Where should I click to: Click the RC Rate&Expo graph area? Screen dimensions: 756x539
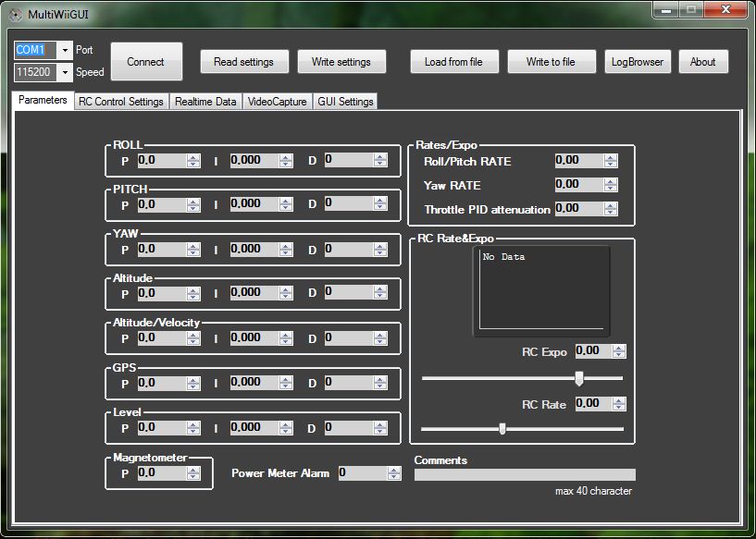pyautogui.click(x=541, y=291)
